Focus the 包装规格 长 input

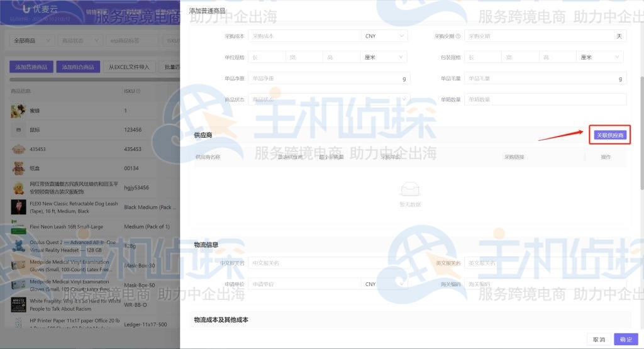pyautogui.click(x=483, y=57)
